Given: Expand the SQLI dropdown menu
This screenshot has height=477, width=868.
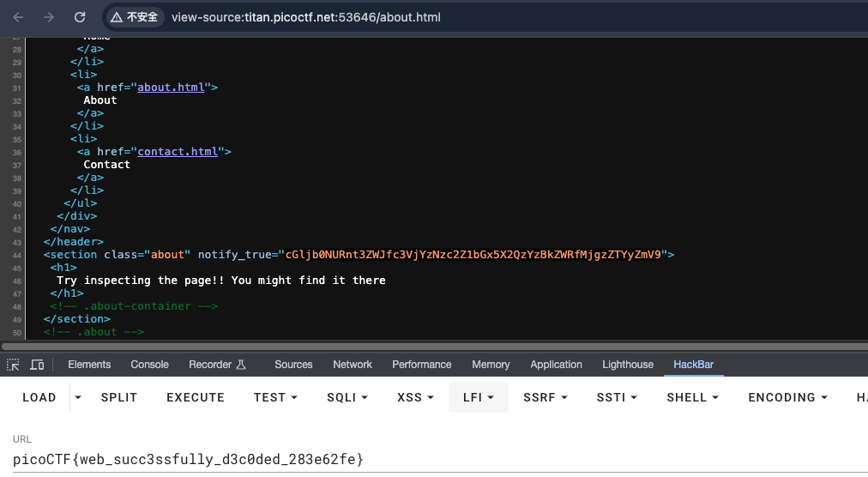Looking at the screenshot, I should (347, 397).
